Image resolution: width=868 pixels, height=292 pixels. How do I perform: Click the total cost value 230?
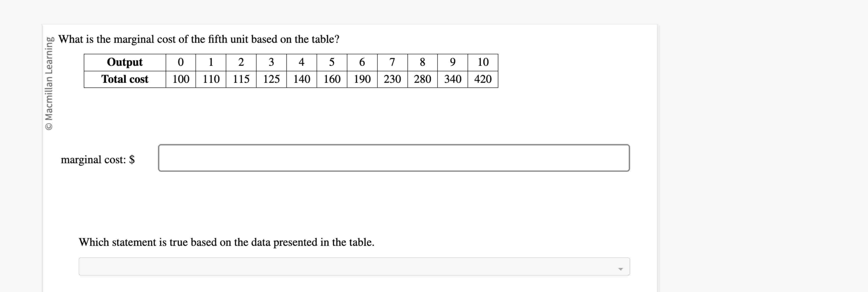click(392, 79)
